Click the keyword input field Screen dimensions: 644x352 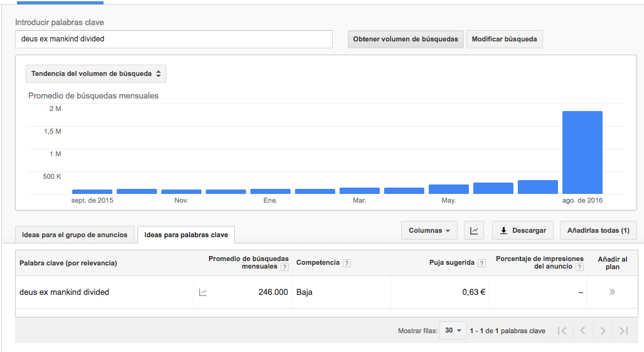[x=174, y=39]
